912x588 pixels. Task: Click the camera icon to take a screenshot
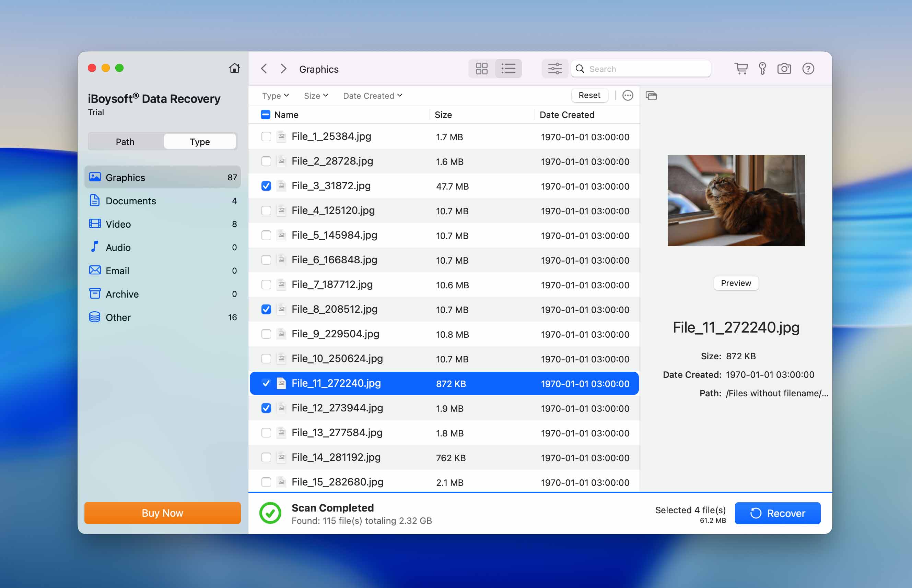click(785, 68)
